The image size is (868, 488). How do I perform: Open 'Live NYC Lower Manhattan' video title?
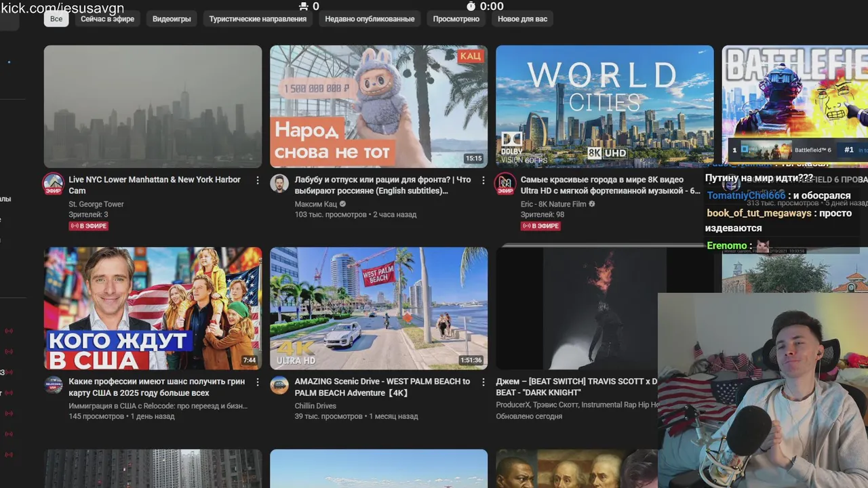pyautogui.click(x=155, y=185)
